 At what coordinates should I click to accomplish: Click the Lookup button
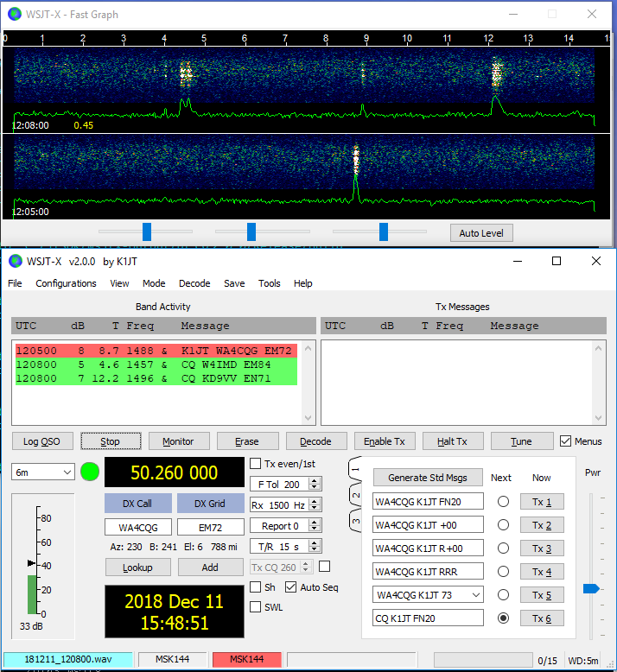(x=137, y=567)
